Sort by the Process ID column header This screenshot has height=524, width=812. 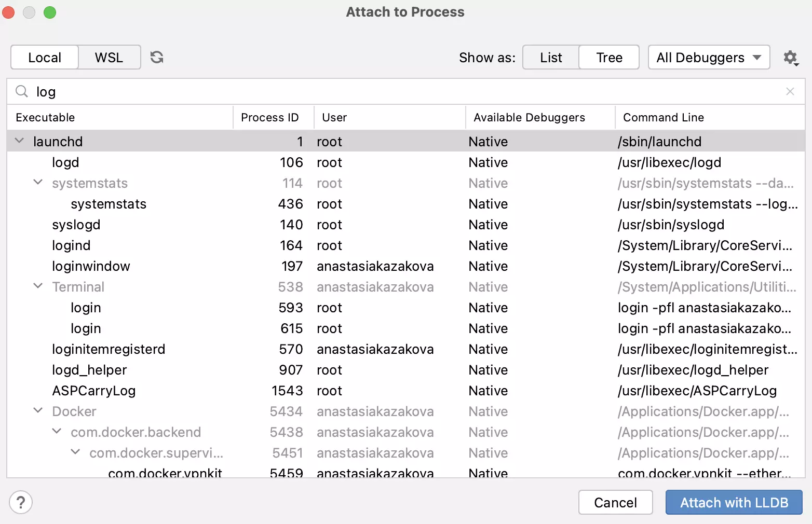click(270, 118)
